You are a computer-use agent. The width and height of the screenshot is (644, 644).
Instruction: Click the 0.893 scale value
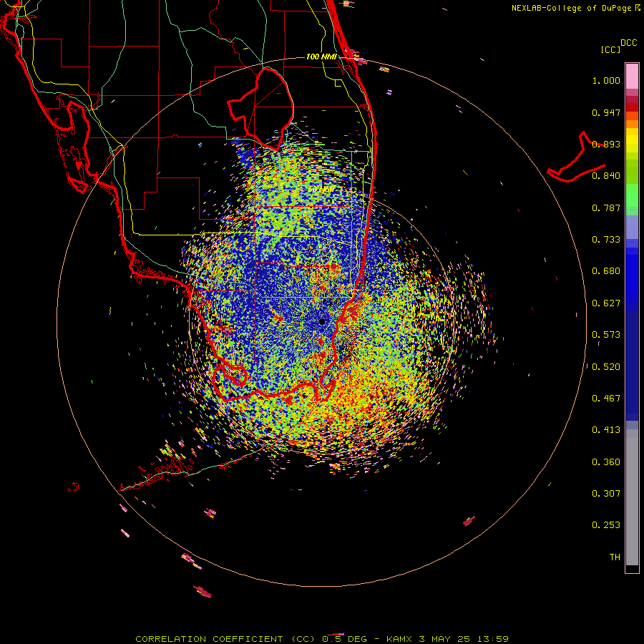pos(606,144)
